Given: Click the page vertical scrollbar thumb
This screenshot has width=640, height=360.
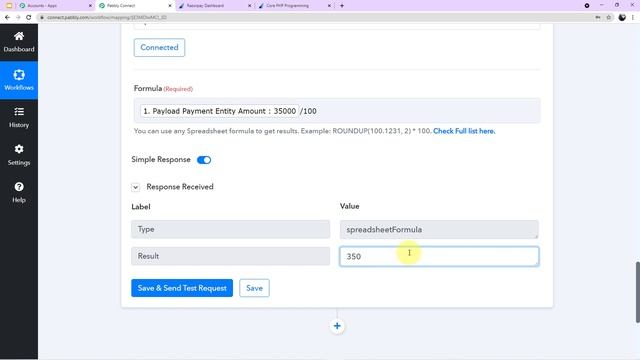Looking at the screenshot, I should (x=637, y=292).
